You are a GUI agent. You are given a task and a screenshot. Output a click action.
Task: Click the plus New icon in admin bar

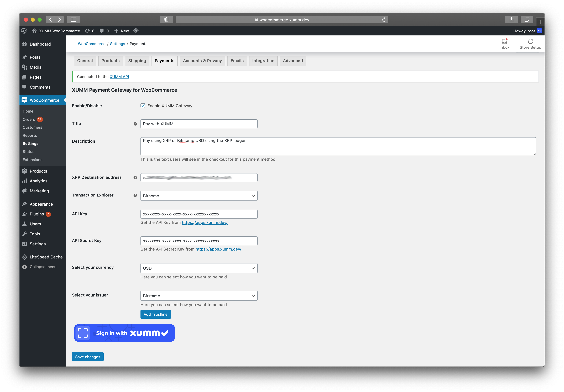(x=116, y=31)
